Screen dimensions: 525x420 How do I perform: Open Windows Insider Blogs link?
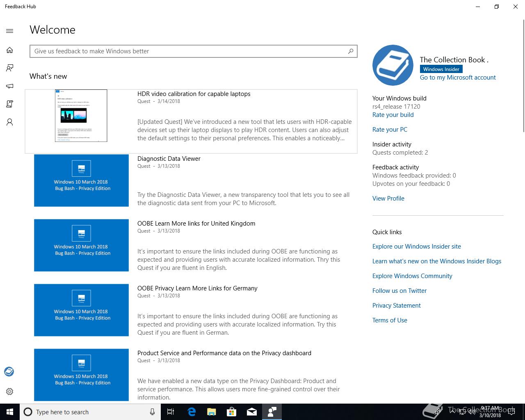[437, 261]
